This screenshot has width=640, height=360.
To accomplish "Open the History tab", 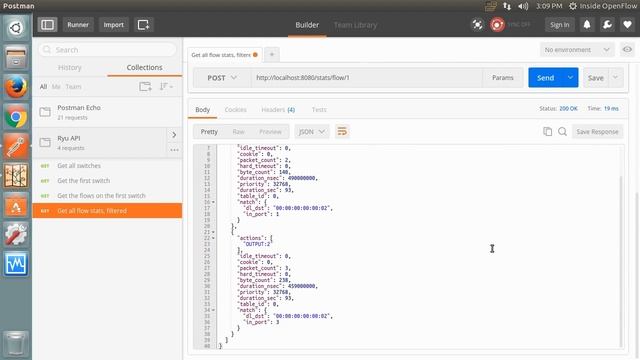I will pyautogui.click(x=70, y=67).
